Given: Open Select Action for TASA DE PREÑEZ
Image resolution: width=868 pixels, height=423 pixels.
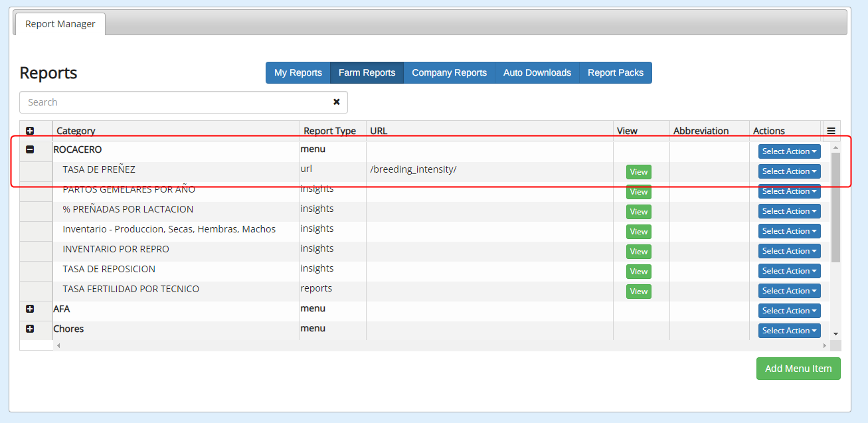Looking at the screenshot, I should pos(789,171).
